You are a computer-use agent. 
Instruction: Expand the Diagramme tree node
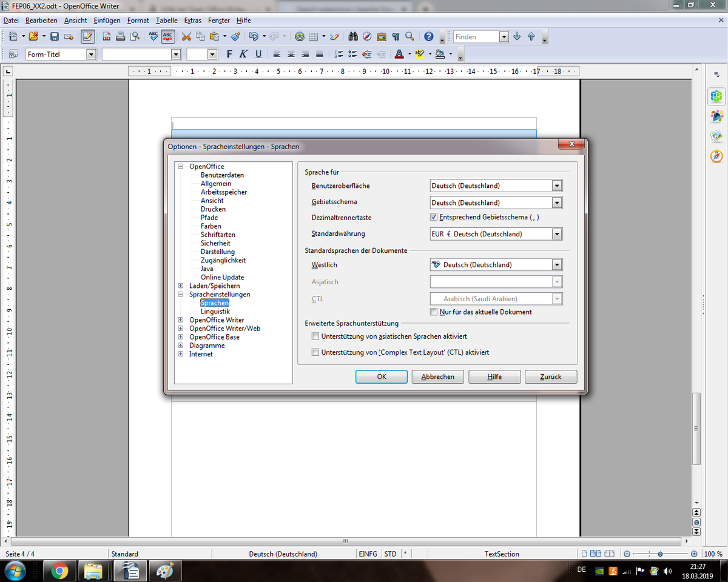181,346
